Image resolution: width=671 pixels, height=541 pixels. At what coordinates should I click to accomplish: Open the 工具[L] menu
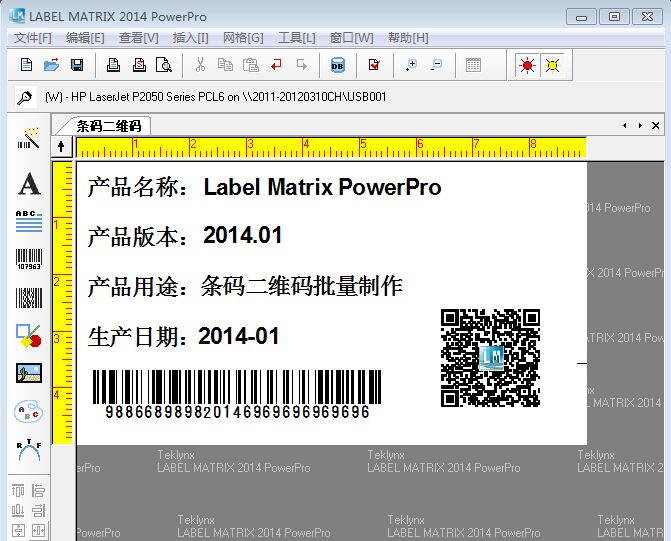pyautogui.click(x=297, y=38)
